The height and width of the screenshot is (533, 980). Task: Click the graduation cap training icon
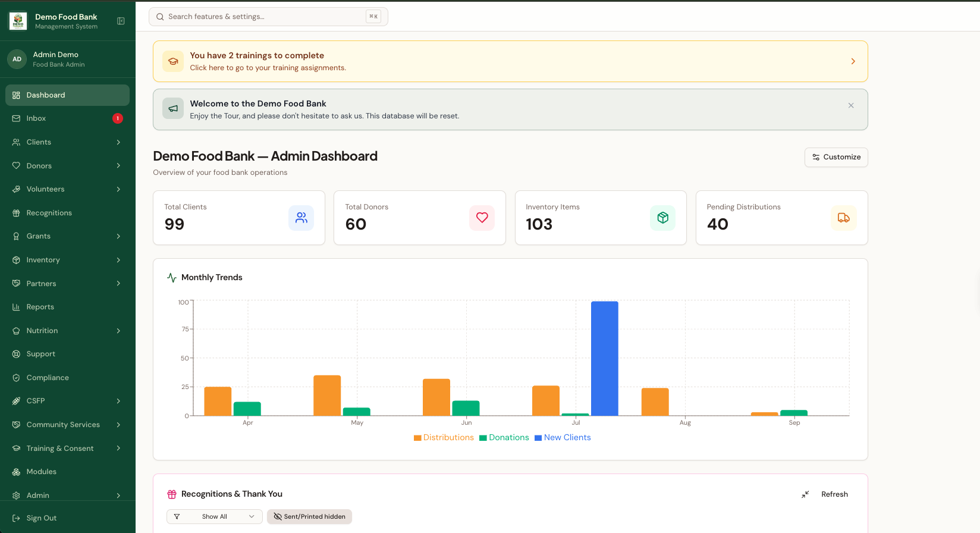173,61
